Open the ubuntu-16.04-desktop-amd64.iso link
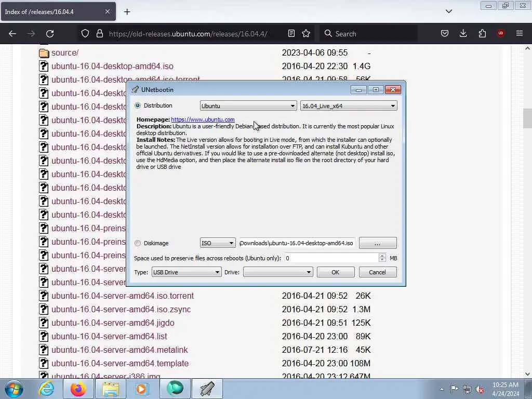Viewport: 532px width, 399px height. pyautogui.click(x=112, y=66)
